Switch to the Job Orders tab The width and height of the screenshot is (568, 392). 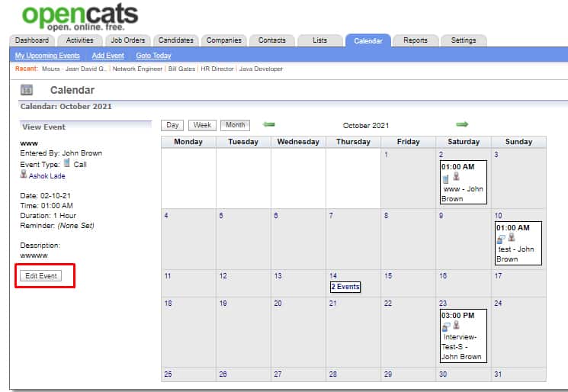tap(127, 40)
